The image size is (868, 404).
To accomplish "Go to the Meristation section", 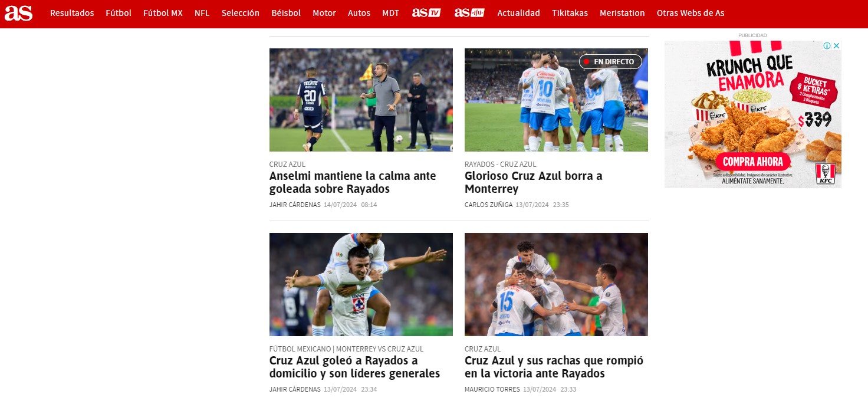I will point(622,13).
